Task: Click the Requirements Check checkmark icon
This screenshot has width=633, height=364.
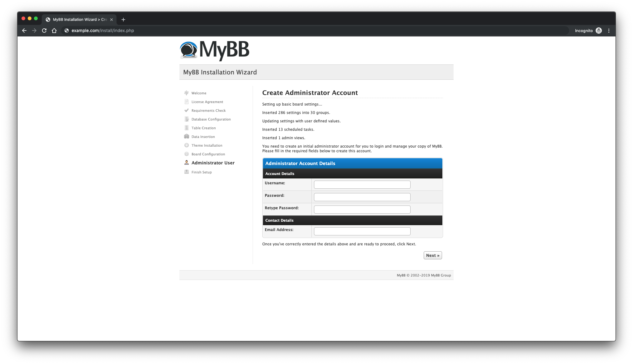Action: 187,110
